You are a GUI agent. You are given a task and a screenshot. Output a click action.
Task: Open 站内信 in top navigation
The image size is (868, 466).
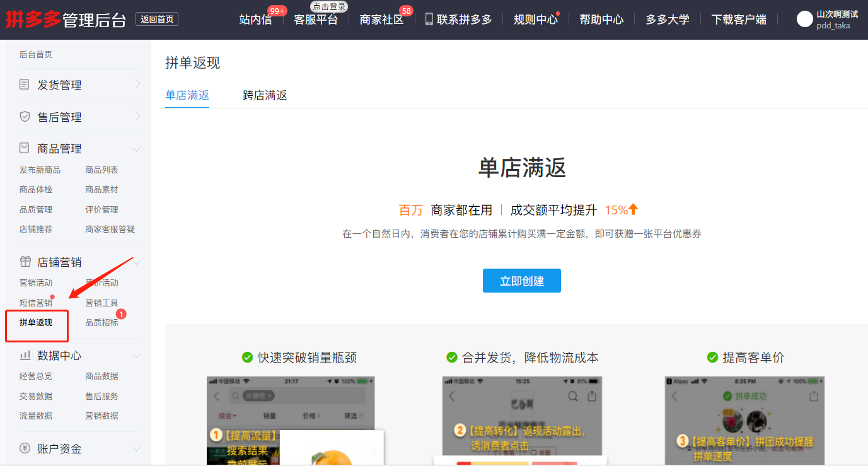coord(255,20)
